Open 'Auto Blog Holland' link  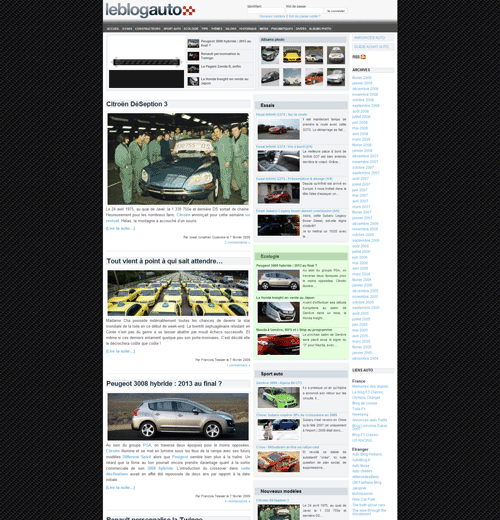(x=367, y=454)
